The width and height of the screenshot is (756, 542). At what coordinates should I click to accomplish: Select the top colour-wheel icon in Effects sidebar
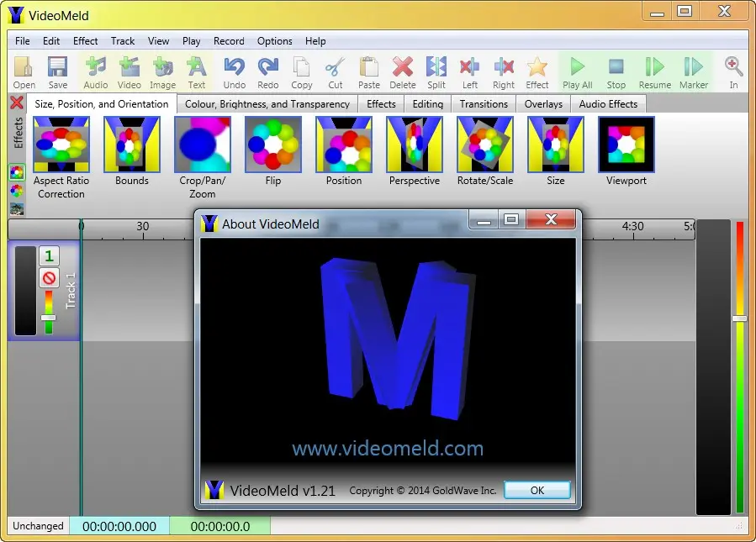click(17, 172)
